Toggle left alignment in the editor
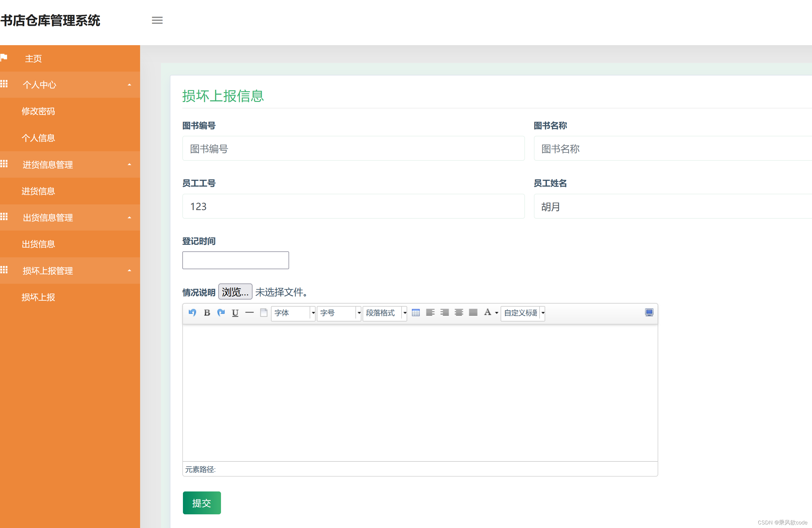 click(430, 313)
